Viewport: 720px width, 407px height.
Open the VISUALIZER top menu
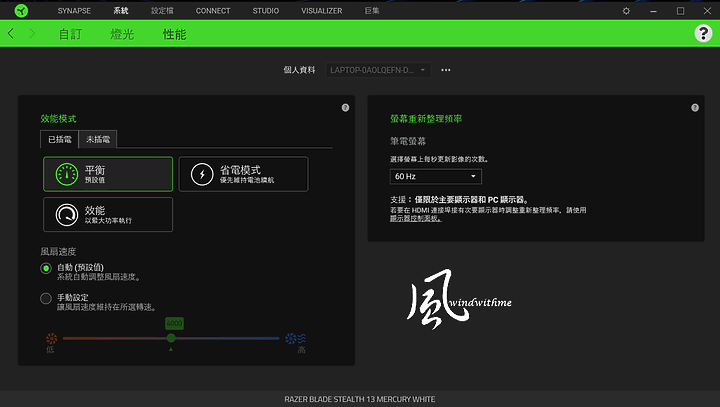pos(321,11)
